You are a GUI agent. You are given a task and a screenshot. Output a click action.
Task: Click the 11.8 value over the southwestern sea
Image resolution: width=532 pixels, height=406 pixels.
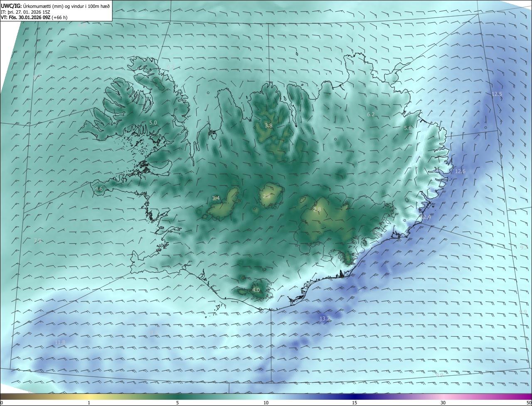pyautogui.click(x=60, y=342)
